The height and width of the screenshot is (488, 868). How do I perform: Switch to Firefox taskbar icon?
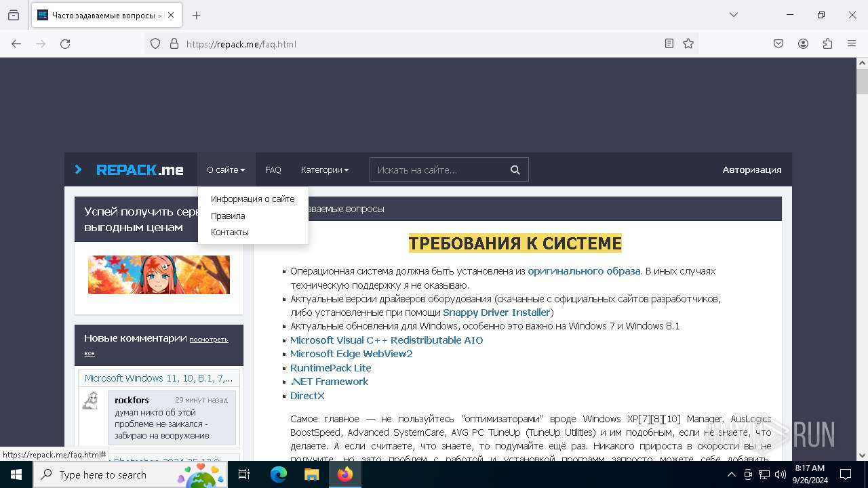point(345,474)
